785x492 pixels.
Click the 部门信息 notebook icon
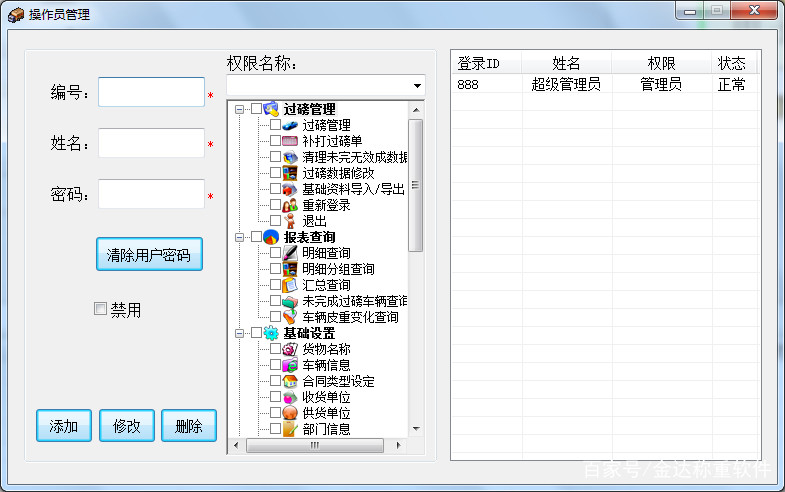290,429
